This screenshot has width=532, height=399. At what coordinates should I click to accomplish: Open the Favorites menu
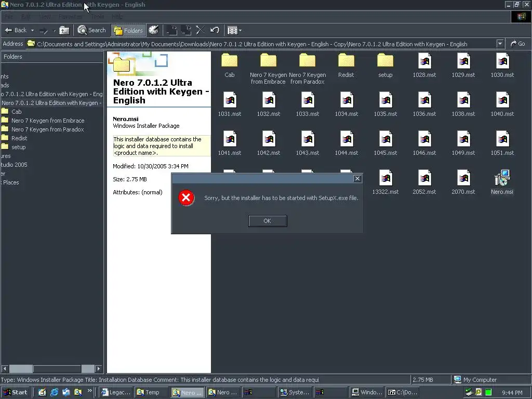pyautogui.click(x=70, y=17)
